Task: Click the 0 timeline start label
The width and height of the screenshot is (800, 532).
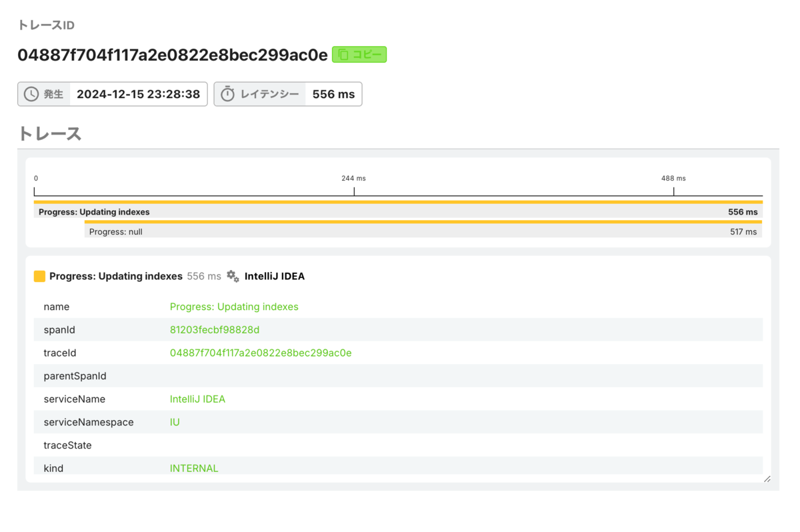Action: pyautogui.click(x=36, y=178)
